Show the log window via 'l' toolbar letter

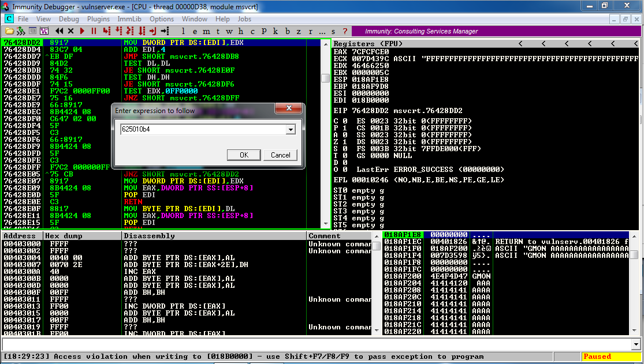click(183, 31)
